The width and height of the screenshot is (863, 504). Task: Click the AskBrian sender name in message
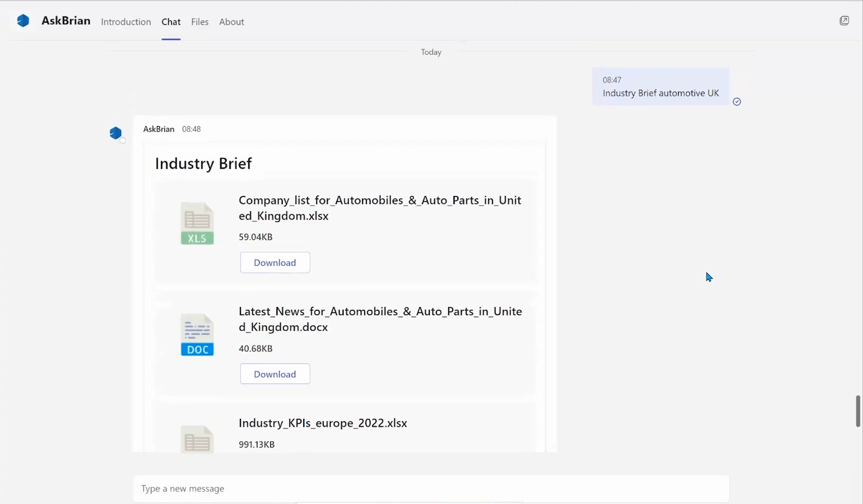159,129
